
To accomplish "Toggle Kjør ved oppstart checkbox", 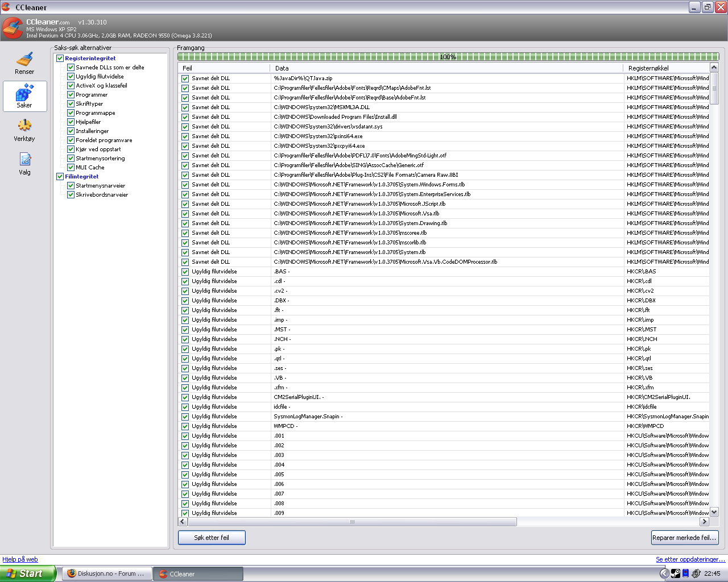I will [x=71, y=149].
